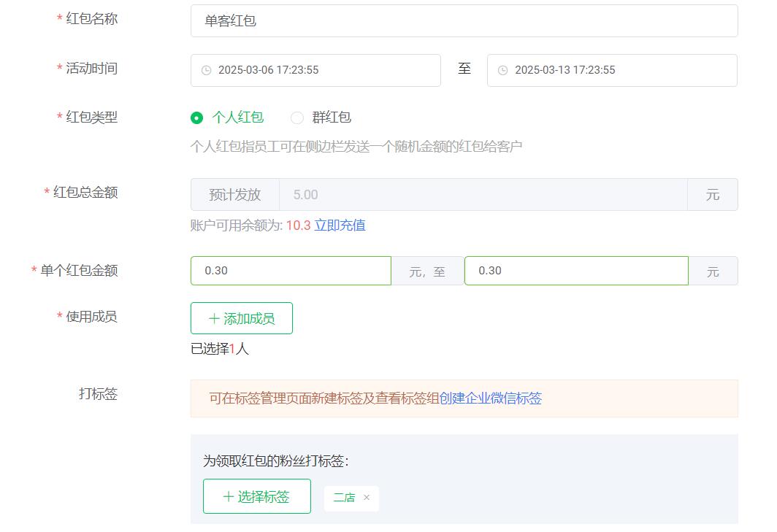Click the 已选择1人 selected members text
Image resolution: width=777 pixels, height=532 pixels.
[x=220, y=349]
